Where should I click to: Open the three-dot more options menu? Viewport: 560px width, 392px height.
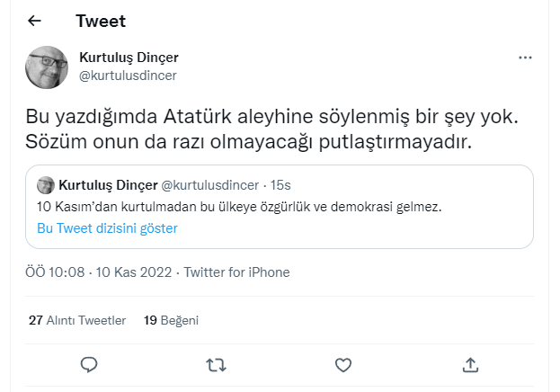click(x=526, y=58)
